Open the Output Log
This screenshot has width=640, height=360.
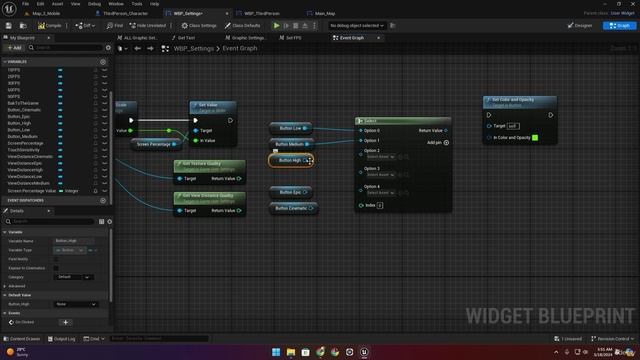[x=62, y=339]
